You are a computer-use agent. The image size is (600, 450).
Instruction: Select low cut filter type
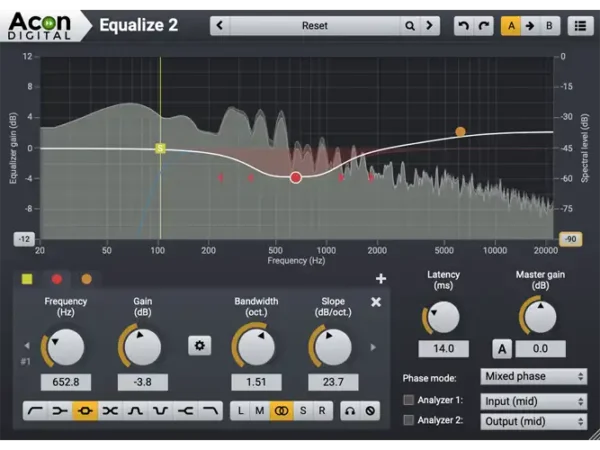35,411
